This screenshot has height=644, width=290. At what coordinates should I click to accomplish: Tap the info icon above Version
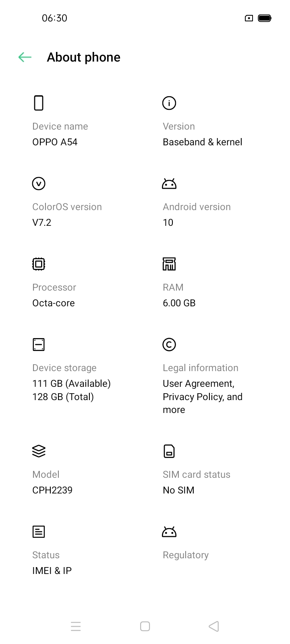(169, 103)
